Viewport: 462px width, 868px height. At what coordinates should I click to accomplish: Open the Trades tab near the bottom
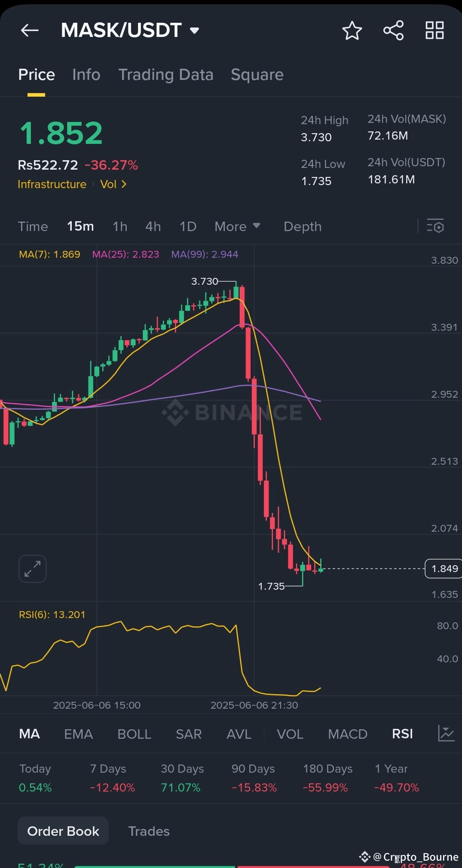pos(149,831)
